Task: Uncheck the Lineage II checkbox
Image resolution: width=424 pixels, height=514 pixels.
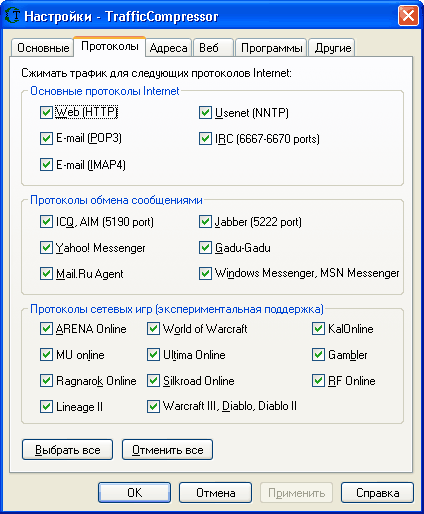Action: coord(46,407)
